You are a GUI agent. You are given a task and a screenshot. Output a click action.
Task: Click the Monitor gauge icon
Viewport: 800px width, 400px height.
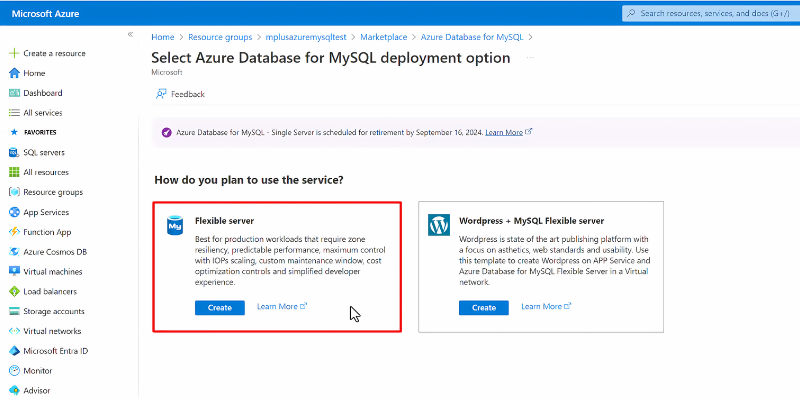pyautogui.click(x=14, y=371)
